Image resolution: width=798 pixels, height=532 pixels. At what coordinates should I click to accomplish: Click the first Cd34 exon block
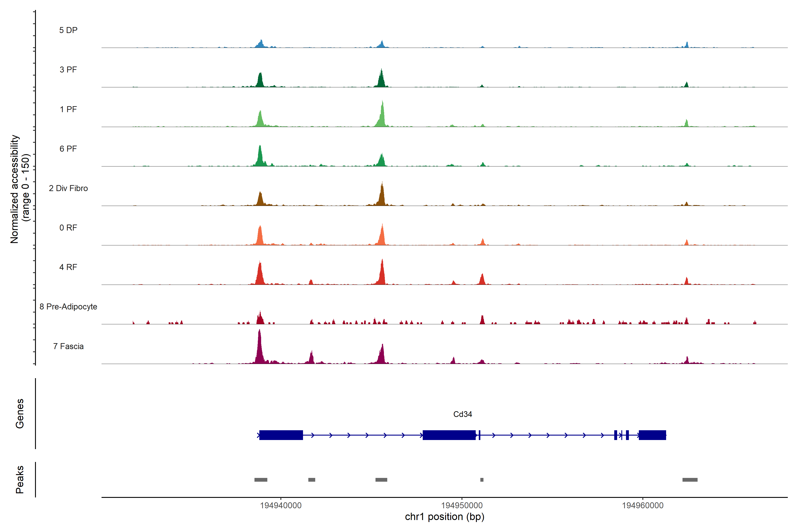[281, 435]
